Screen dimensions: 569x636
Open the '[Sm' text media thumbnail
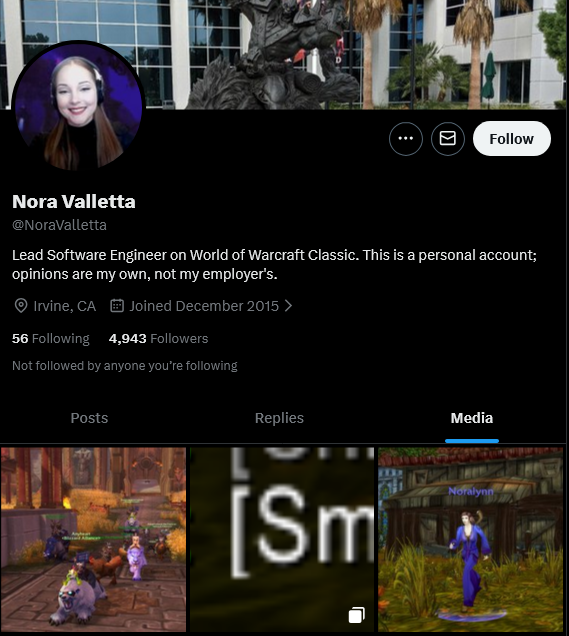(x=282, y=539)
